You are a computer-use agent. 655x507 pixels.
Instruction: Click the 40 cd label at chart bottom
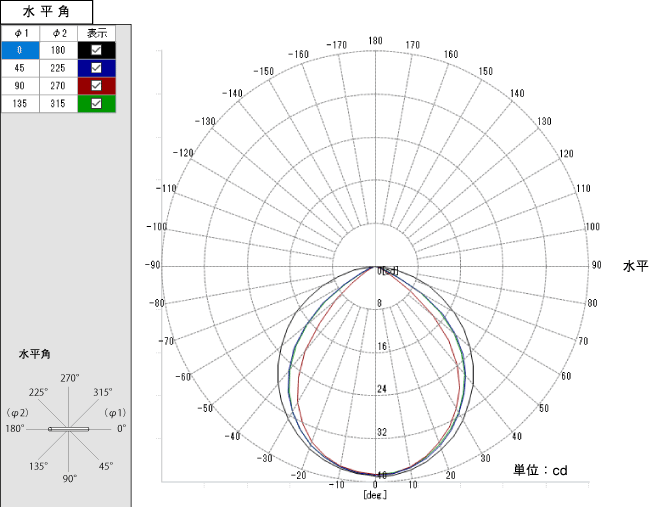(x=382, y=475)
